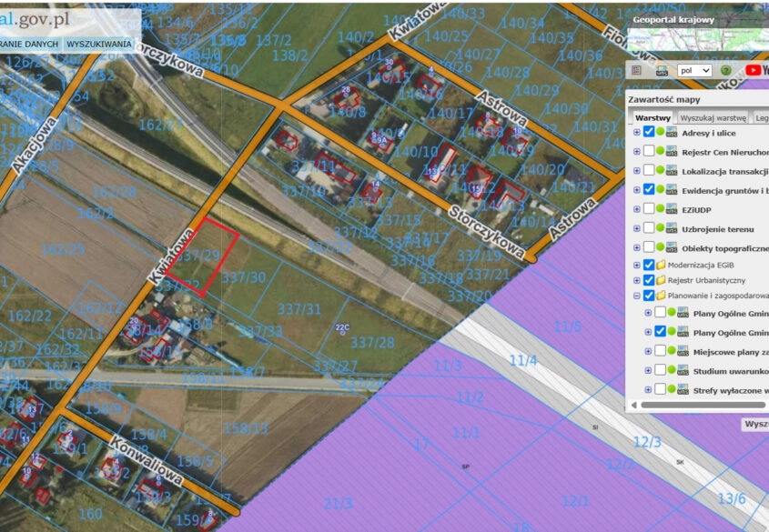Click the green dot for Strefy wyłączone layer
The height and width of the screenshot is (532, 769).
pyautogui.click(x=672, y=389)
